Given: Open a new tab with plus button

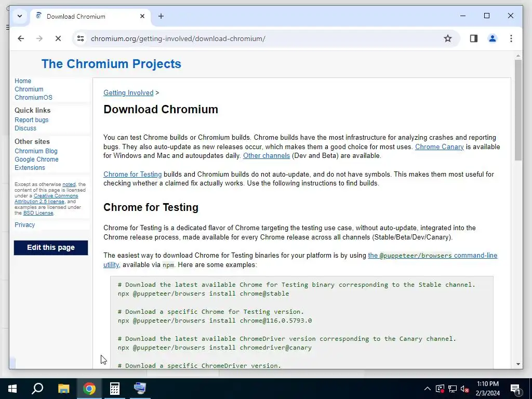Looking at the screenshot, I should pos(161,16).
